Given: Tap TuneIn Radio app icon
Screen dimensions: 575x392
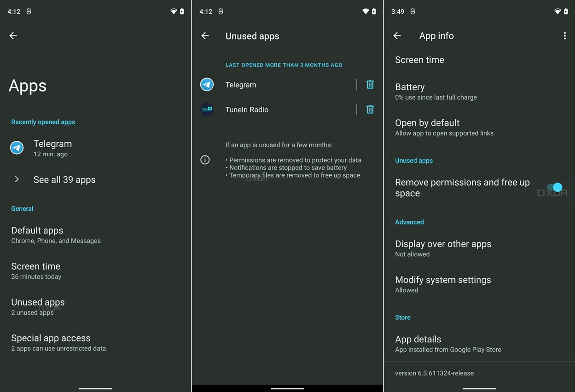Looking at the screenshot, I should click(207, 110).
